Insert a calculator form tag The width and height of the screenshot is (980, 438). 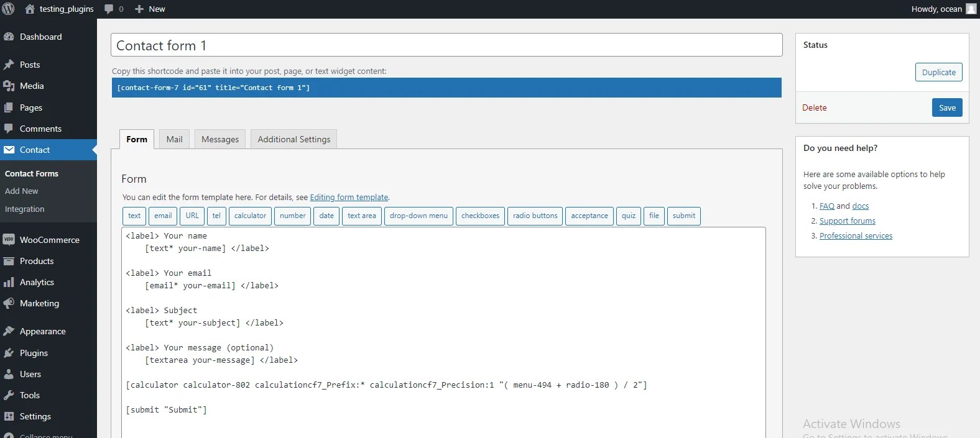click(250, 216)
